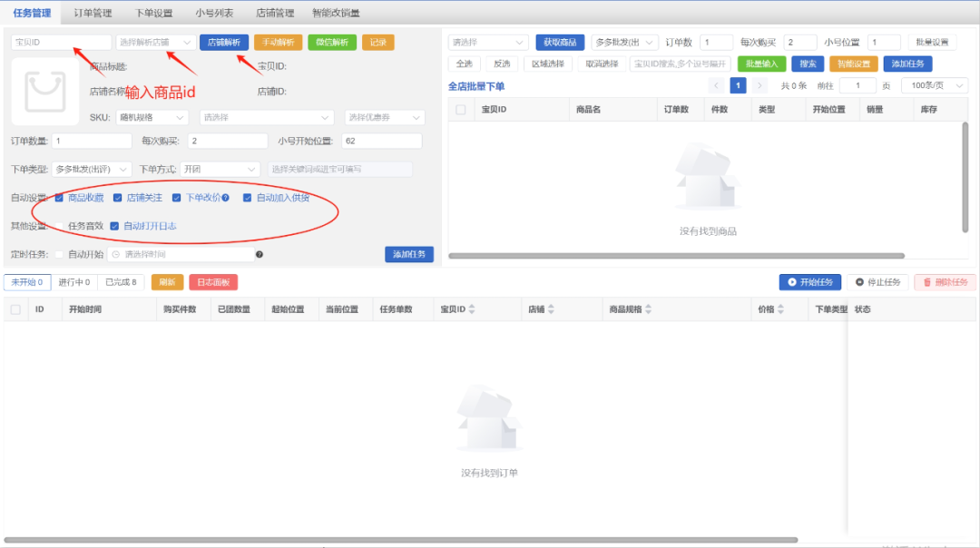Toggle the 自动打开日志 checkbox

pos(114,226)
